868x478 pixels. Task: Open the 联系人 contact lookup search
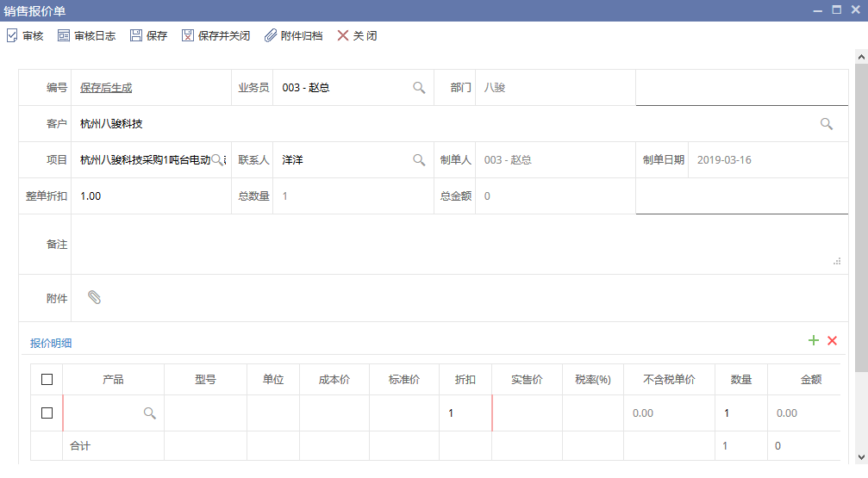(419, 160)
